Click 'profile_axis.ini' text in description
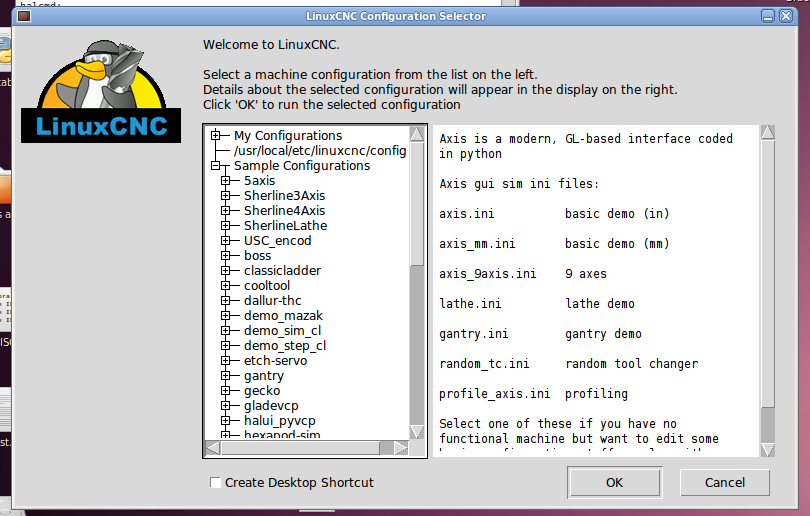The image size is (810, 516). [x=494, y=394]
